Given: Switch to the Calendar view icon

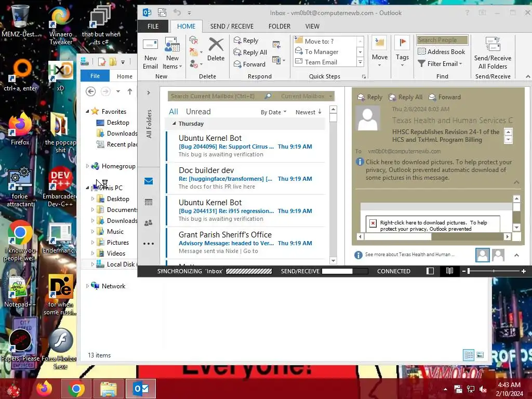Looking at the screenshot, I should 148,202.
